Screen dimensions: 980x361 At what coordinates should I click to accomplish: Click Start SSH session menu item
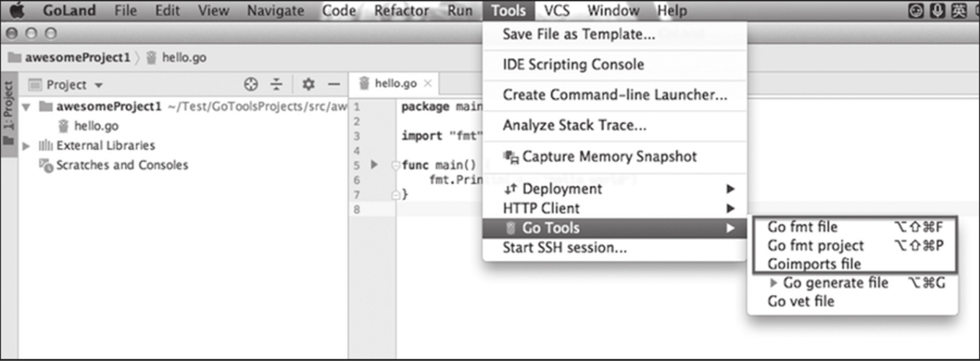[565, 248]
